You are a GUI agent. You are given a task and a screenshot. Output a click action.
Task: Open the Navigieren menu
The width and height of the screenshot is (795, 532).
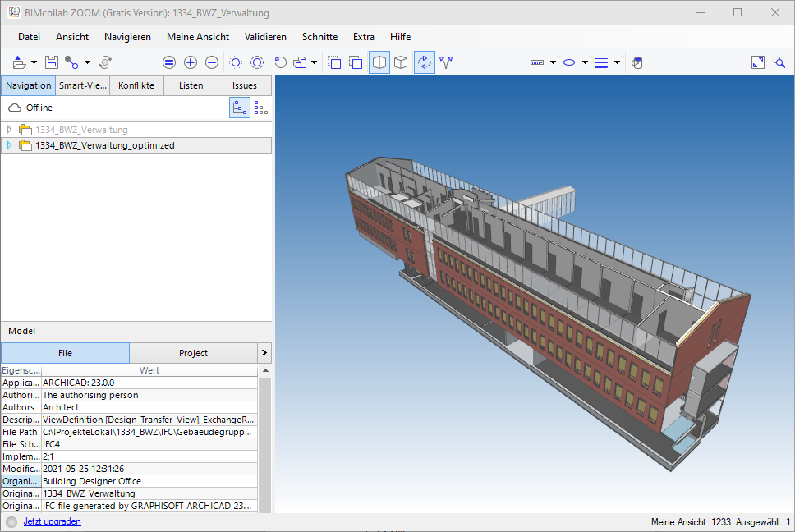tap(128, 37)
